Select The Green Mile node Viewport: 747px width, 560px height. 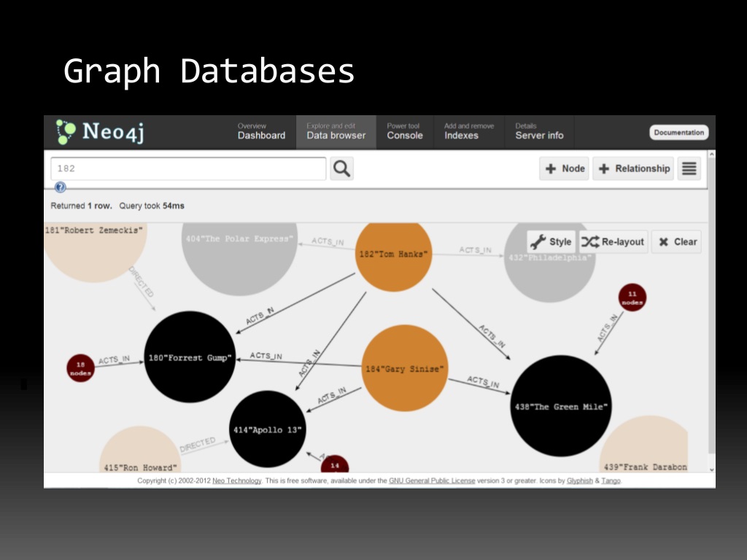(561, 405)
